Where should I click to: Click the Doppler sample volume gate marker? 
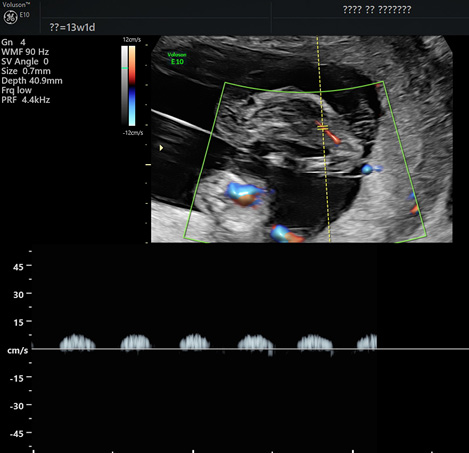[322, 127]
